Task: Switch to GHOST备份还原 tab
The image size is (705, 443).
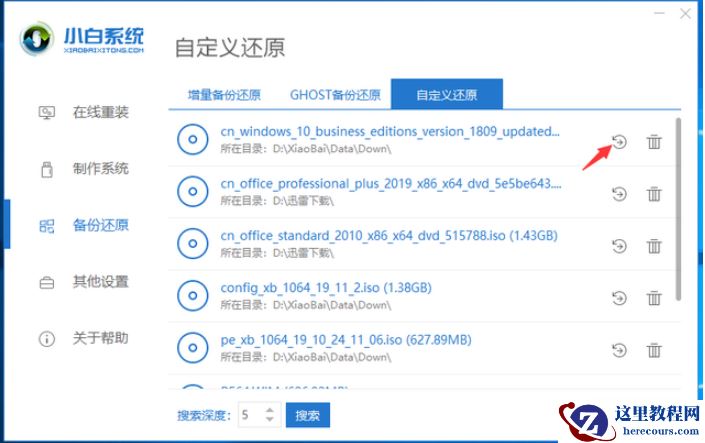Action: (x=335, y=95)
